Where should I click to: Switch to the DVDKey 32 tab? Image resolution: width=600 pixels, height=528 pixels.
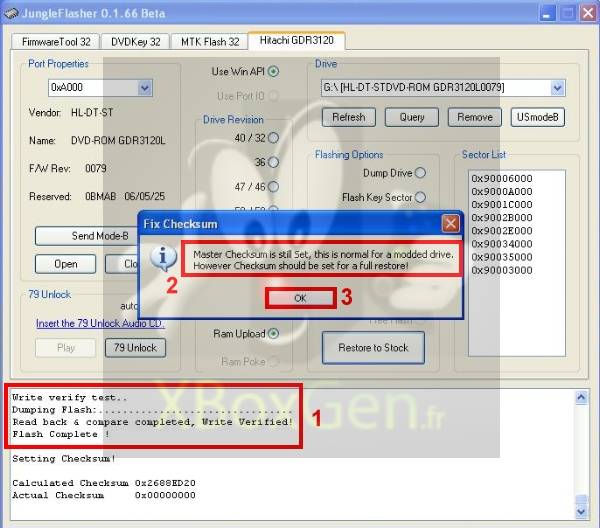[135, 42]
